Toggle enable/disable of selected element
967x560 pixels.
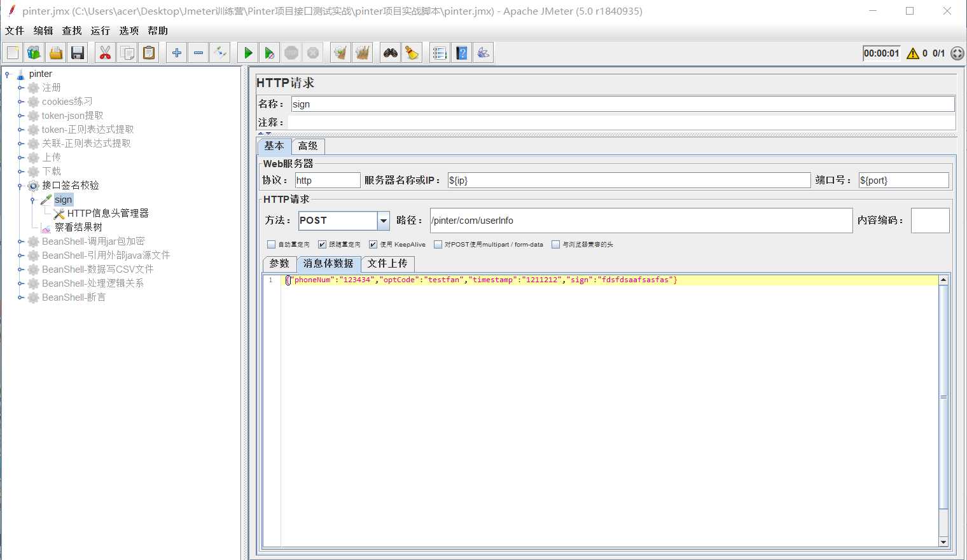click(x=220, y=53)
